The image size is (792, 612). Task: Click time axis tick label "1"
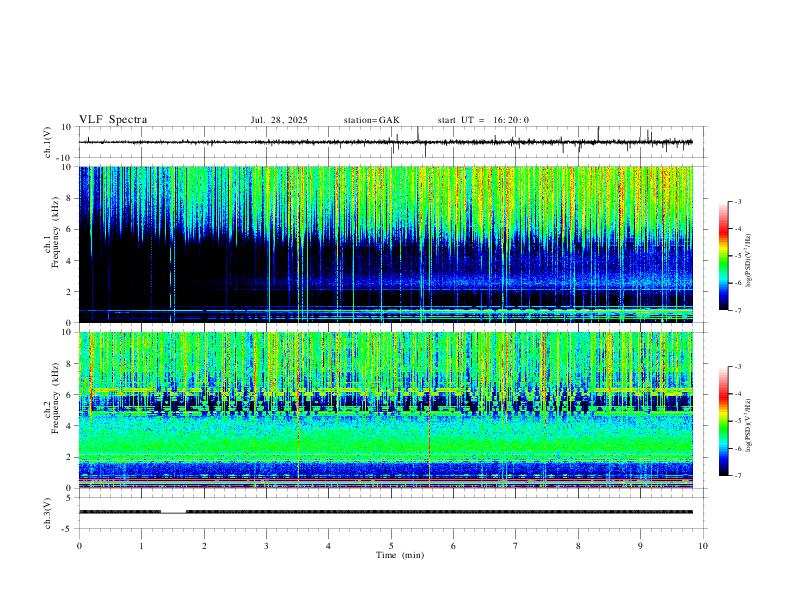point(141,546)
